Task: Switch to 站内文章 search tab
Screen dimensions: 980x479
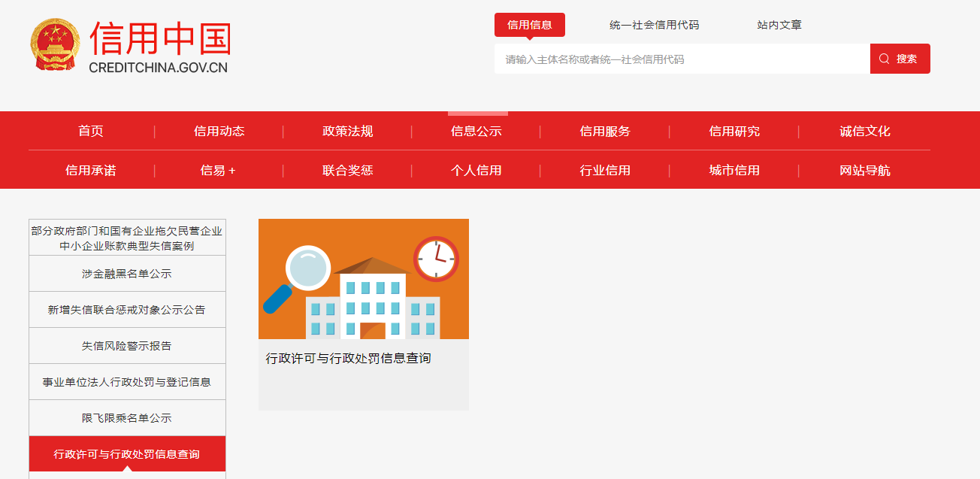Action: coord(779,25)
